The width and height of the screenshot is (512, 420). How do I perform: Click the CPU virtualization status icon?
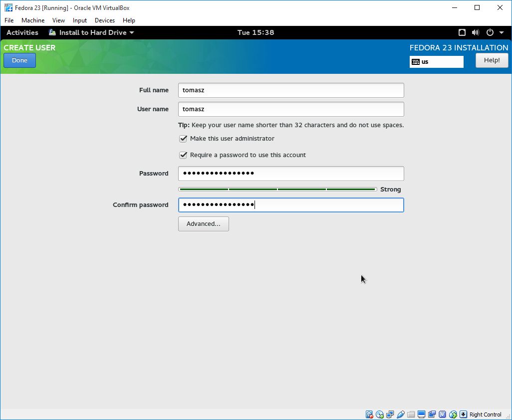[x=443, y=415]
